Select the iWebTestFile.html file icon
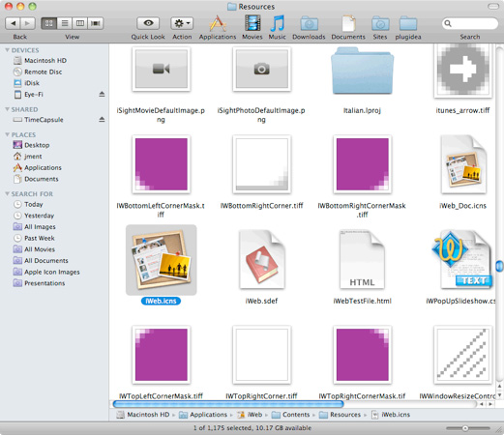504x435 pixels. pos(362,260)
